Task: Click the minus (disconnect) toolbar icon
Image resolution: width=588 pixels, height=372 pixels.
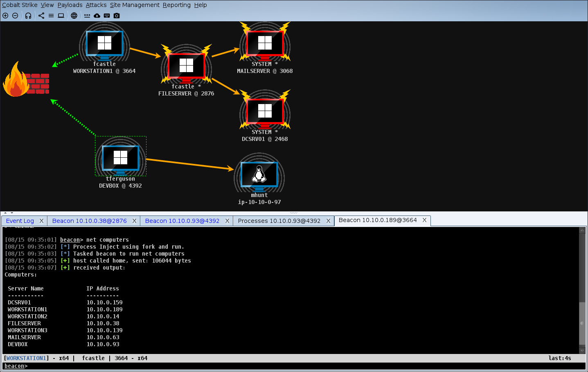Action: coord(15,16)
